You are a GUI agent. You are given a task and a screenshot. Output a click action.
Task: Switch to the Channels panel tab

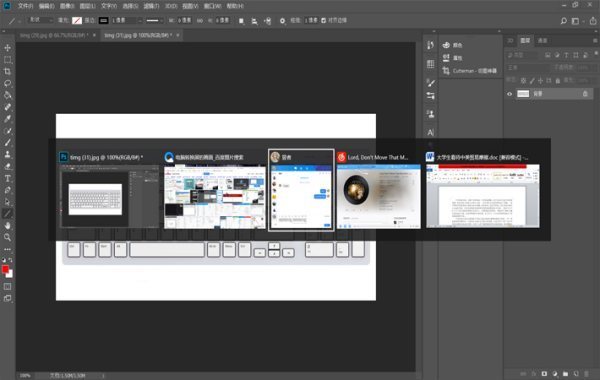pyautogui.click(x=542, y=41)
